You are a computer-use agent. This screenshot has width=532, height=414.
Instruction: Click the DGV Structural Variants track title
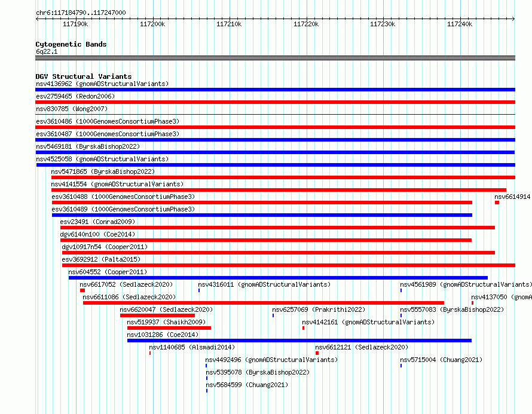tap(84, 76)
